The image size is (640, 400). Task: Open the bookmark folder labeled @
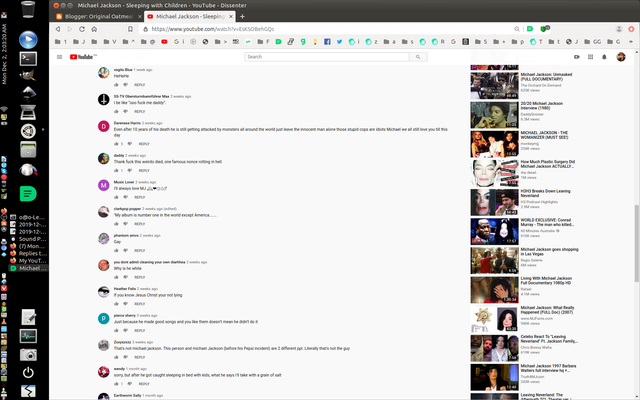pos(148,42)
